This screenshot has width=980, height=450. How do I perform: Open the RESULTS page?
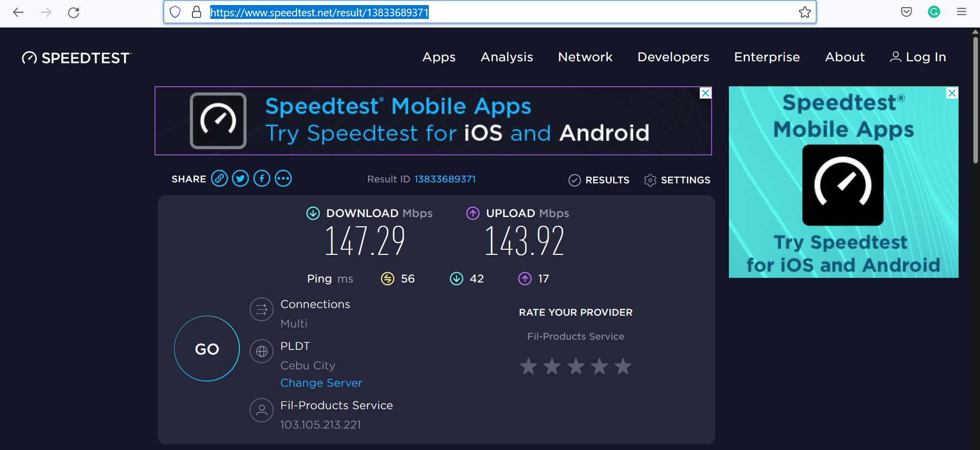[x=599, y=180]
